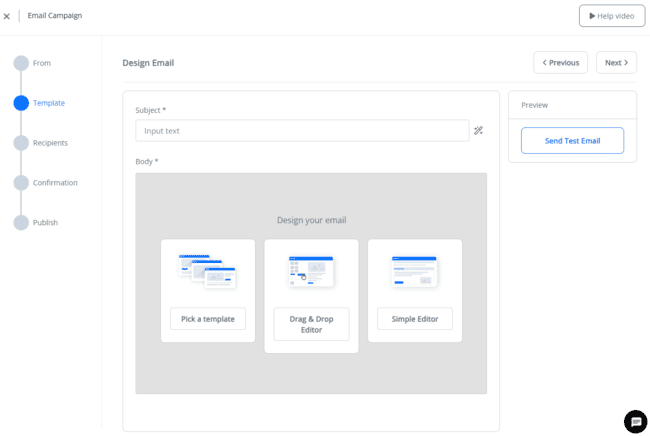Choose the Drag & Drop Editor button
This screenshot has height=436, width=650.
pos(311,324)
